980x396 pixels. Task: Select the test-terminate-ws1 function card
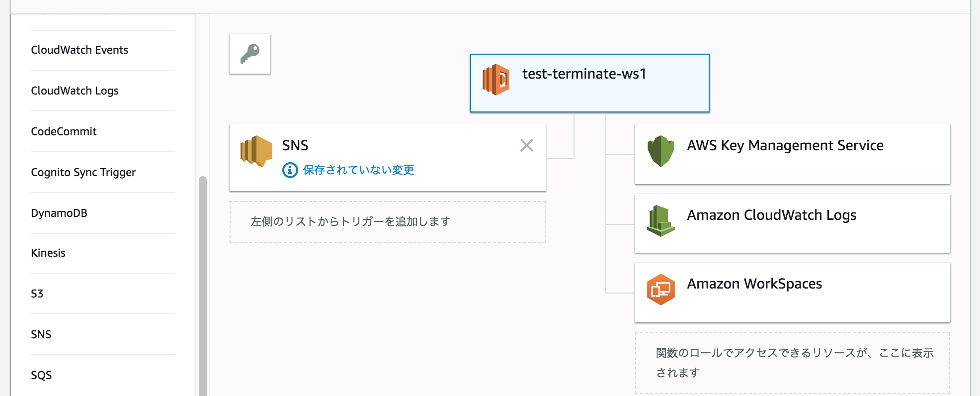(590, 83)
